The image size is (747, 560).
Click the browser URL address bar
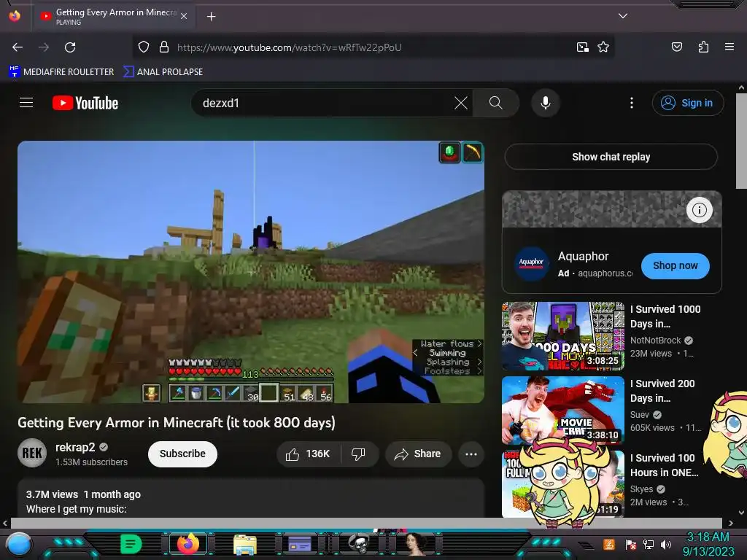click(x=371, y=47)
